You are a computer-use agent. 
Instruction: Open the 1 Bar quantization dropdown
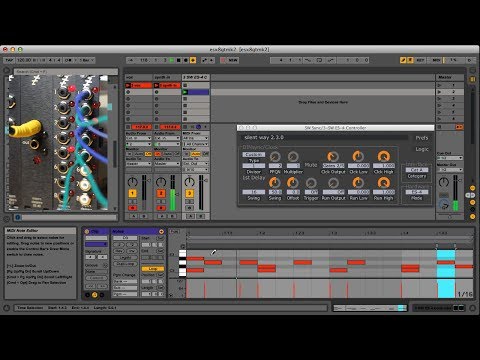87,60
